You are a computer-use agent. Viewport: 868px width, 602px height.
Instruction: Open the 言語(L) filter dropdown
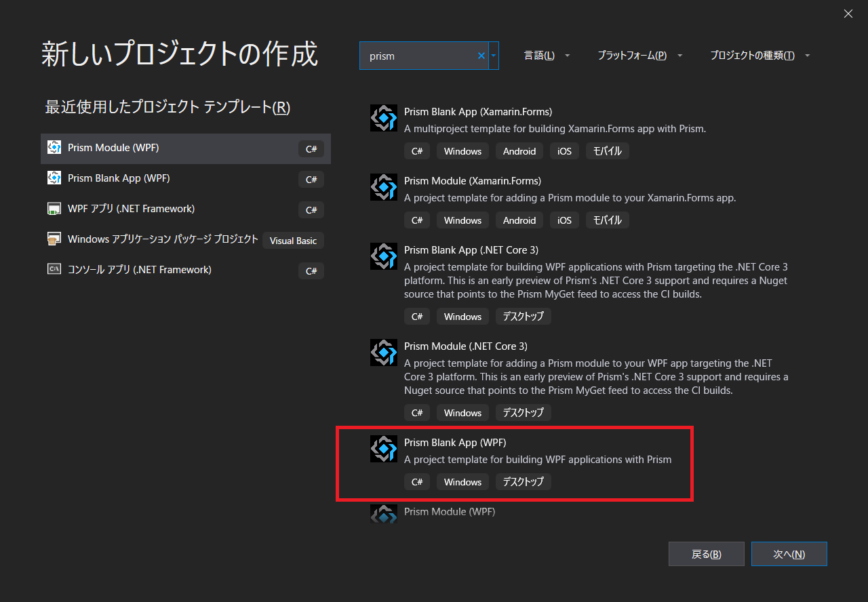[x=547, y=56]
